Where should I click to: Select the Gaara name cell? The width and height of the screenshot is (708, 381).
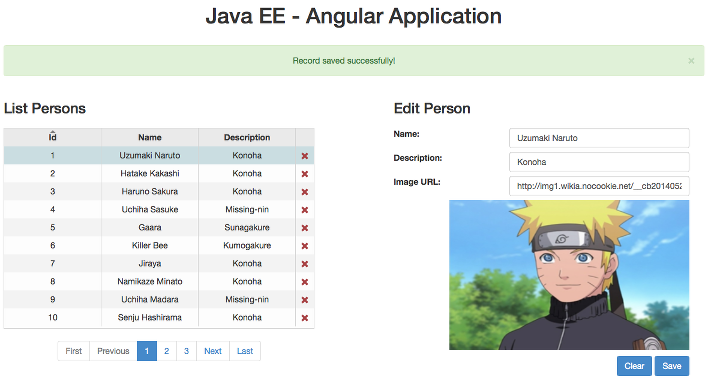coord(150,228)
